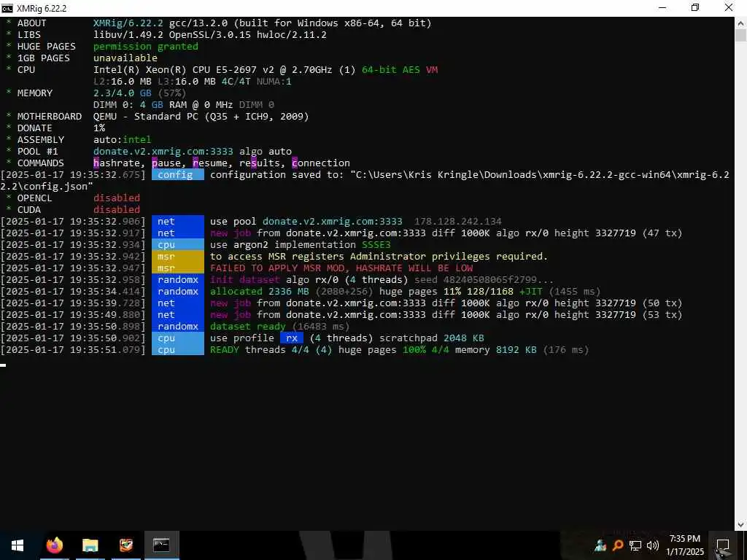Minimize the XMRig console window
747x560 pixels.
[x=662, y=7]
